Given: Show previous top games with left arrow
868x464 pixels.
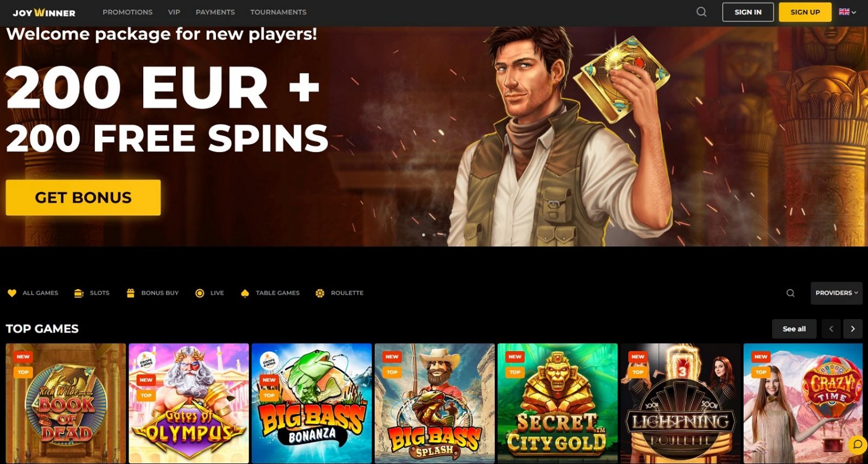Looking at the screenshot, I should click(831, 329).
